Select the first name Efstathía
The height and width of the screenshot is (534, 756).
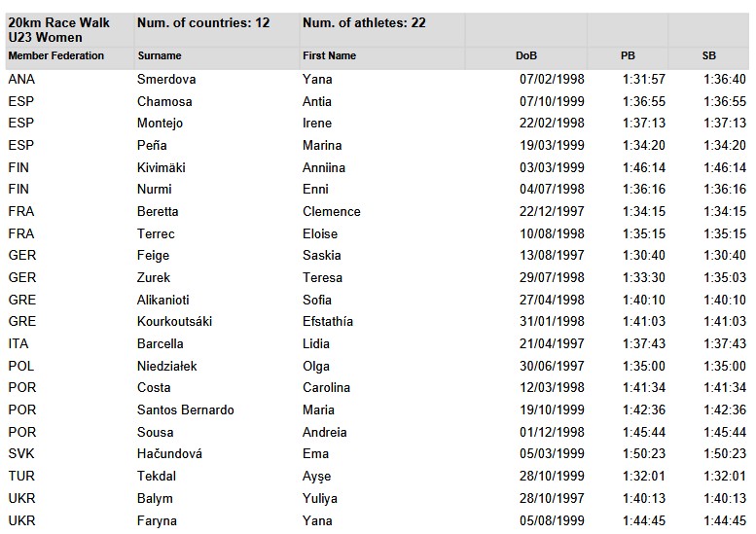click(328, 321)
